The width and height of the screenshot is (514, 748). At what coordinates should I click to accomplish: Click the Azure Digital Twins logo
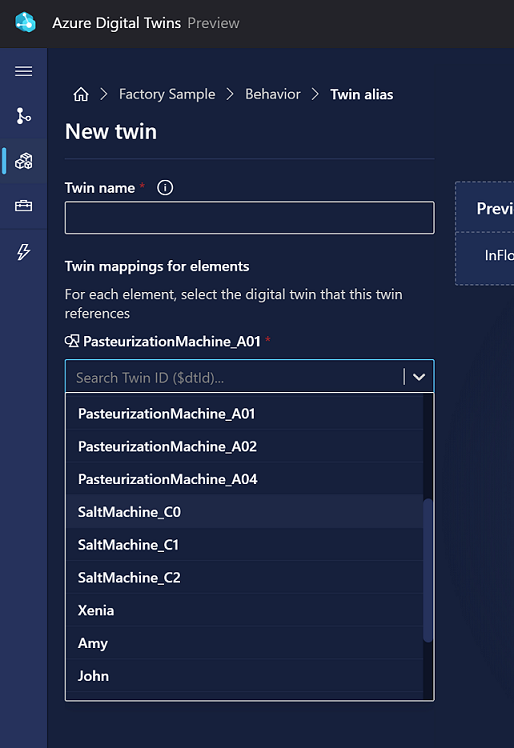click(25, 22)
